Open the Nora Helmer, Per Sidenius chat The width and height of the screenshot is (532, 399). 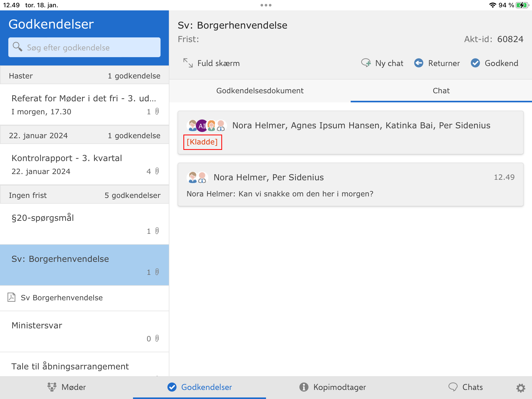[350, 185]
